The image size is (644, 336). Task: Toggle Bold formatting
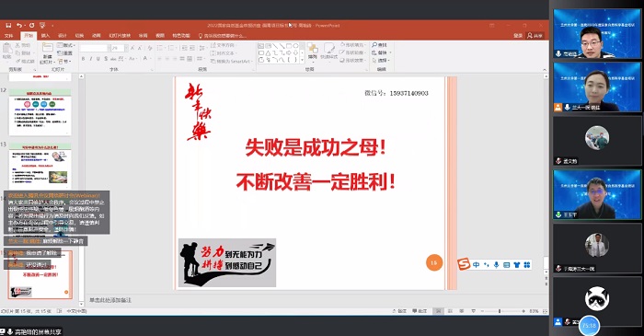[83, 59]
